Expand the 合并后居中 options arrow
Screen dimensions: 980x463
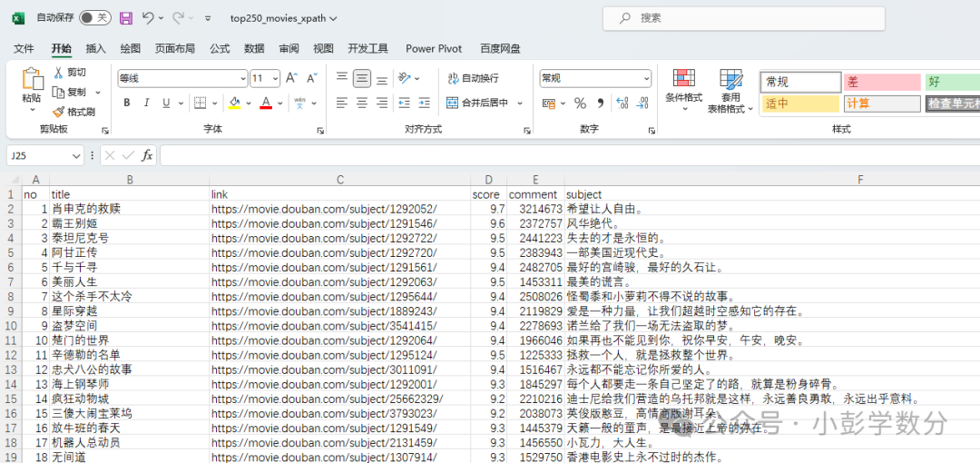click(x=520, y=103)
